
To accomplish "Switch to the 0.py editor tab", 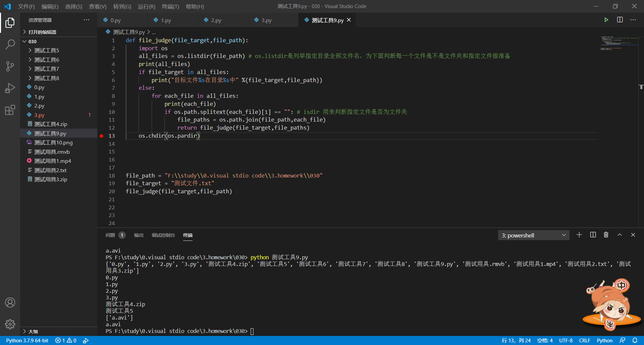I will [122, 20].
